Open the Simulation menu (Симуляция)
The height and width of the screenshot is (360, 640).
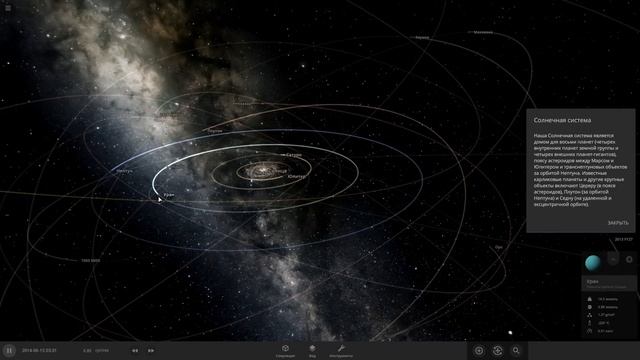point(285,351)
